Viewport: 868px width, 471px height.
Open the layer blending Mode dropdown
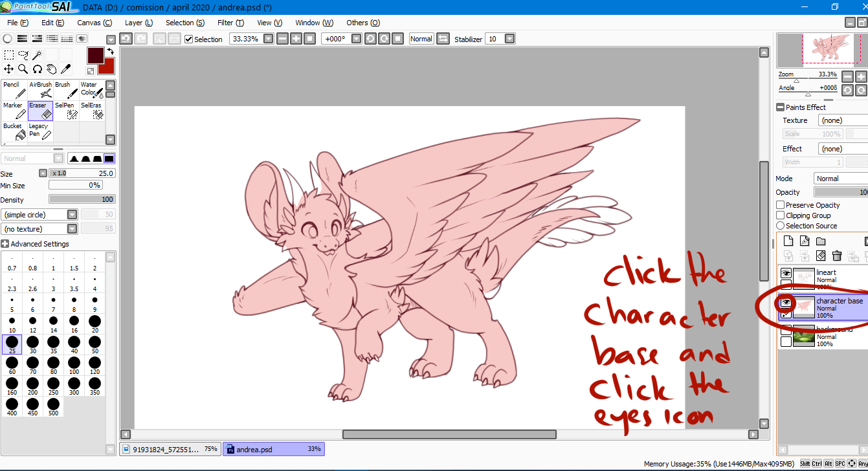click(841, 179)
